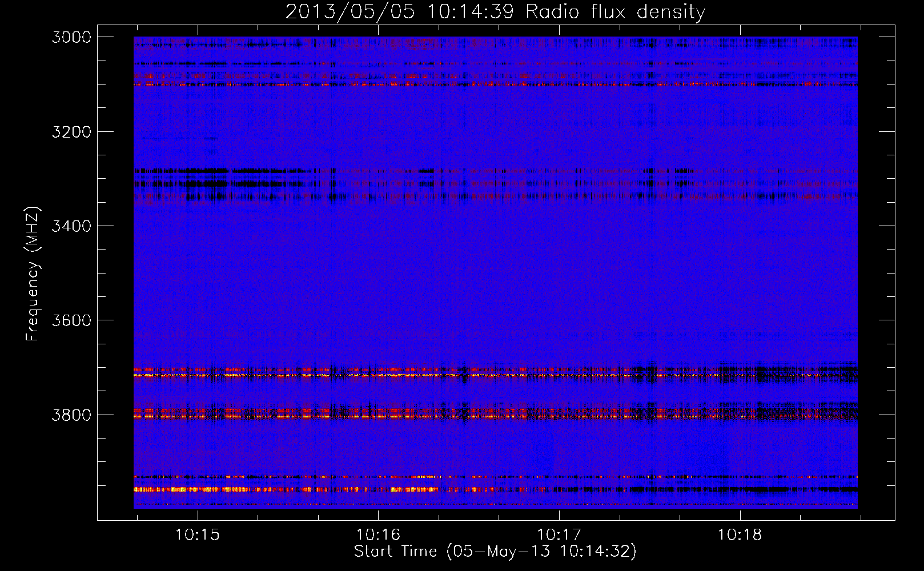Click the 10:18 time axis label
Screen dimensions: 924x571
tap(740, 534)
